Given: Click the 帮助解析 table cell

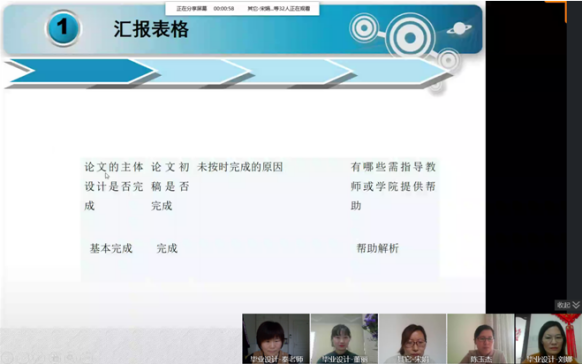Looking at the screenshot, I should 377,248.
